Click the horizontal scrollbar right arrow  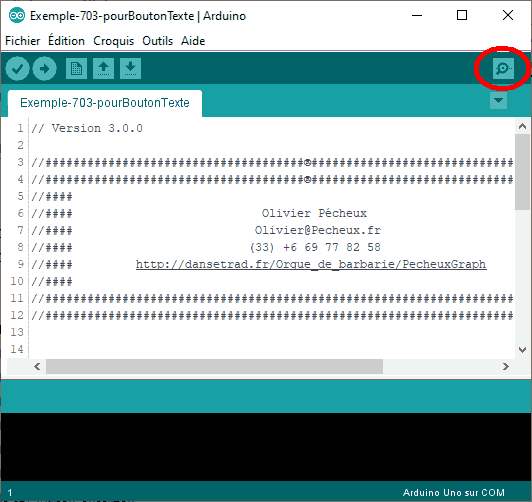click(506, 367)
